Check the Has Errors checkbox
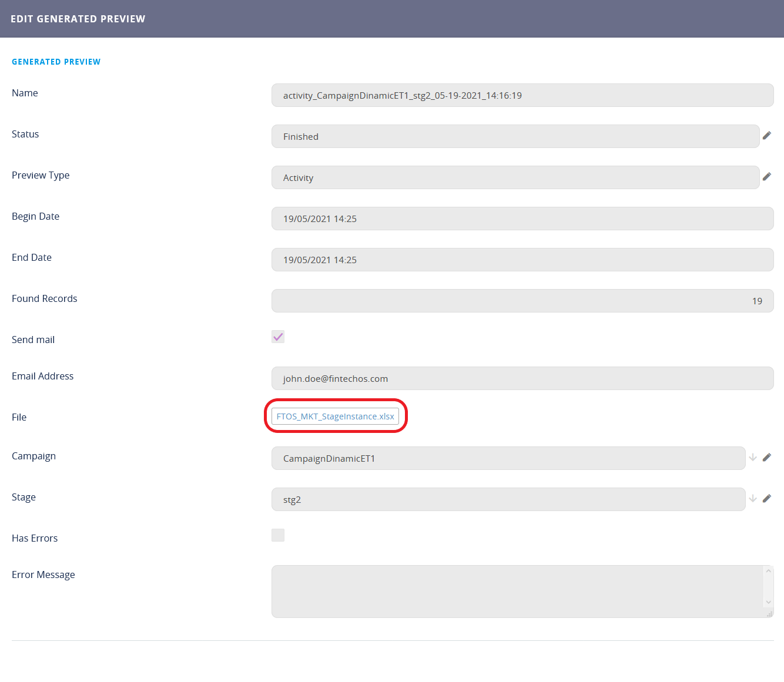This screenshot has height=682, width=784. [278, 535]
